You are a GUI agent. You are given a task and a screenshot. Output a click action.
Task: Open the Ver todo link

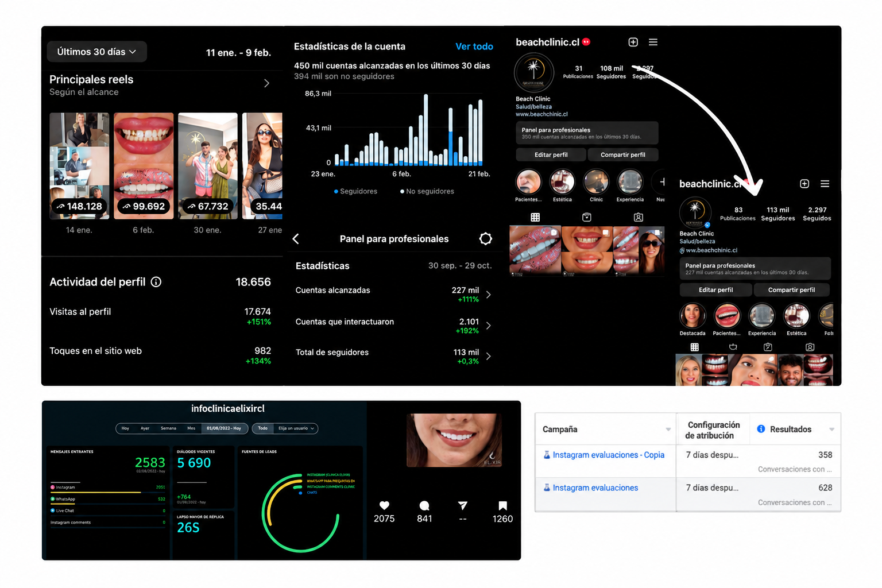(x=474, y=47)
